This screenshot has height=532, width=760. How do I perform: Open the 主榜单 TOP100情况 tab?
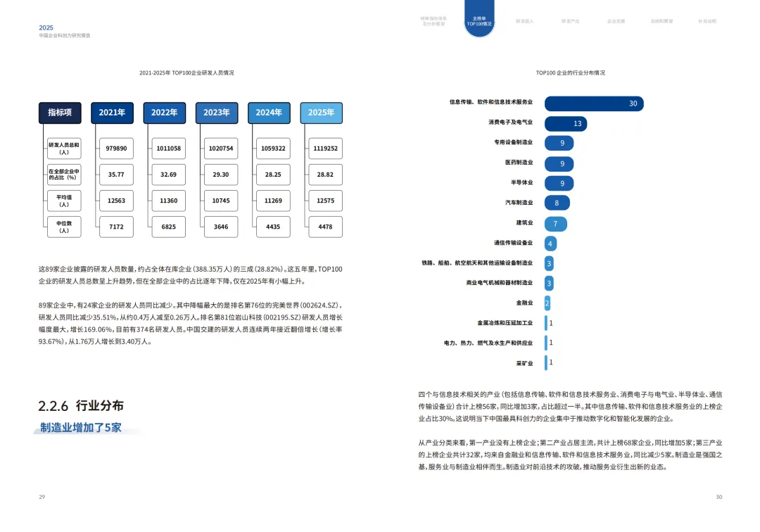tap(479, 20)
